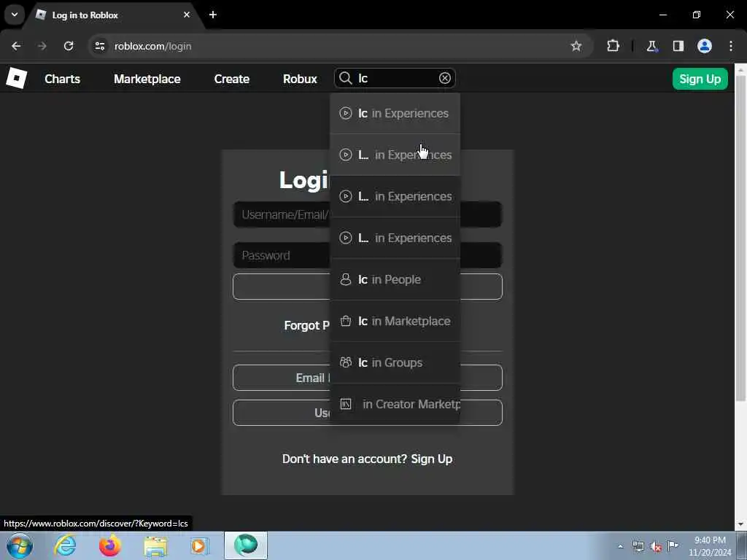The height and width of the screenshot is (560, 747).
Task: Open the Extensions puzzle icon
Action: (x=613, y=46)
